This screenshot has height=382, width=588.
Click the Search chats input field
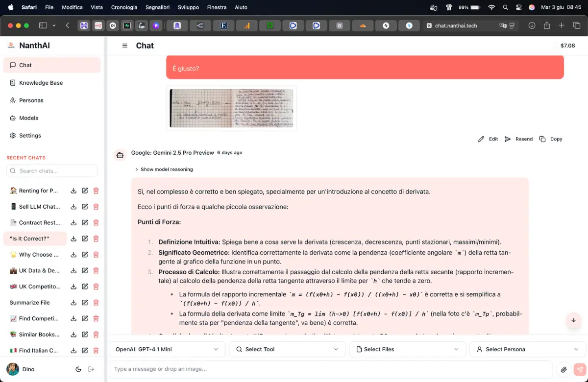click(52, 171)
